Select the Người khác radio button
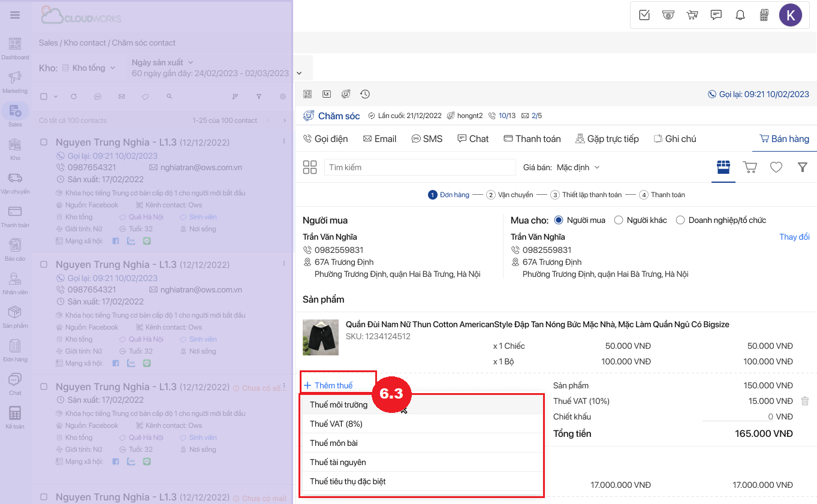This screenshot has height=504, width=817. click(619, 220)
